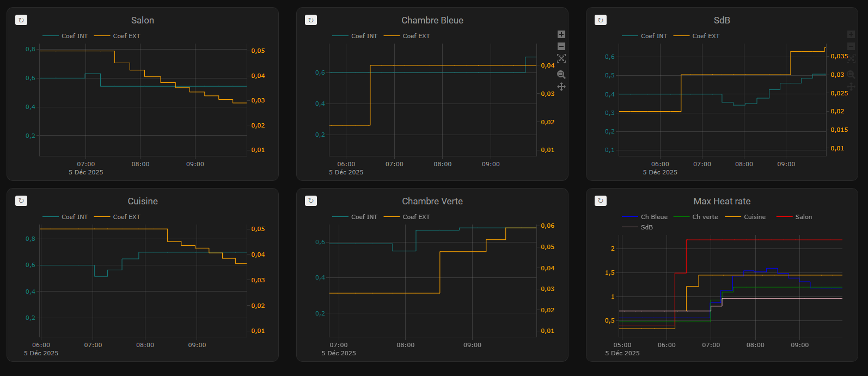
Task: Toggle Ch verte in Max Heat rate legend
Action: coord(705,217)
